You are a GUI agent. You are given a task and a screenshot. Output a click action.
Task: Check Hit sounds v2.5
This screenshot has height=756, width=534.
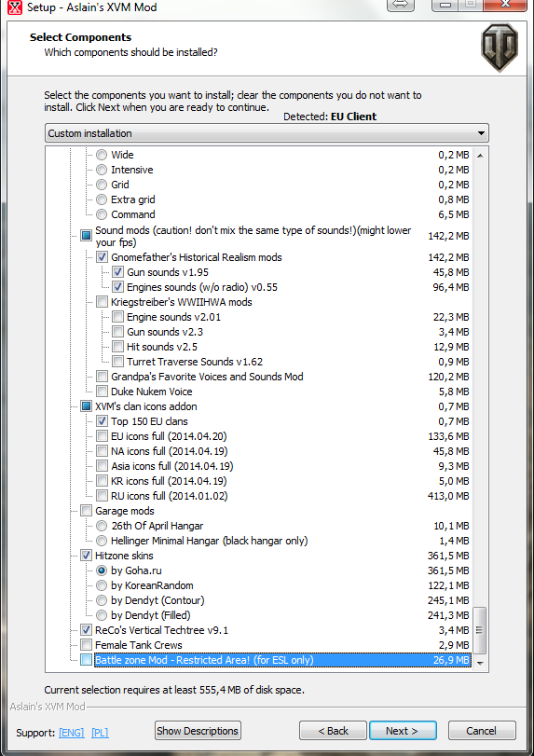point(117,347)
